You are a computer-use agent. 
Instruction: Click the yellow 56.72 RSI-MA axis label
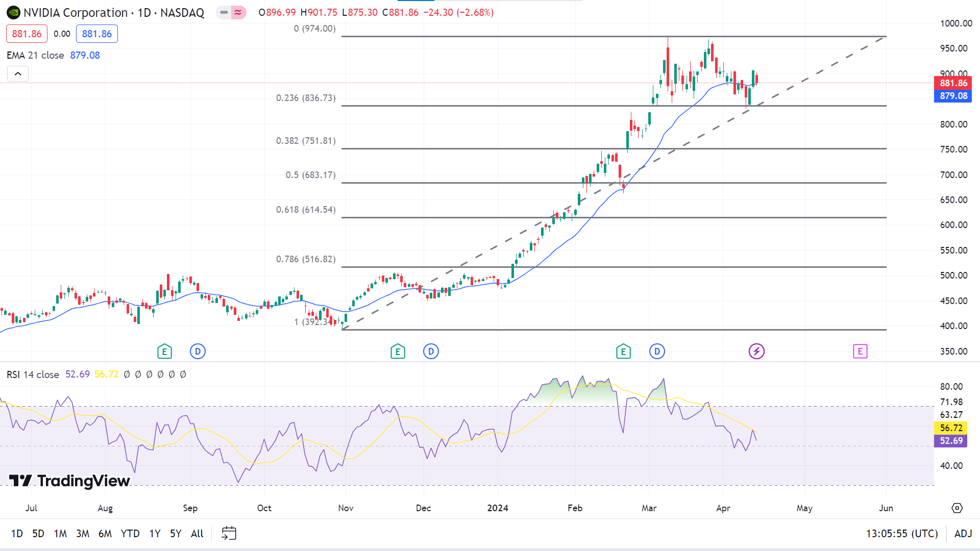click(951, 428)
